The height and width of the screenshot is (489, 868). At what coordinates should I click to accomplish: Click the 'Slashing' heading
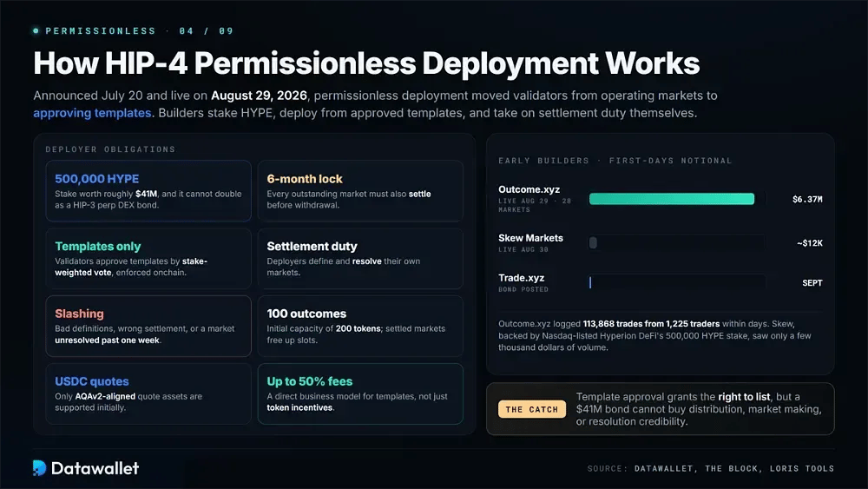click(79, 314)
